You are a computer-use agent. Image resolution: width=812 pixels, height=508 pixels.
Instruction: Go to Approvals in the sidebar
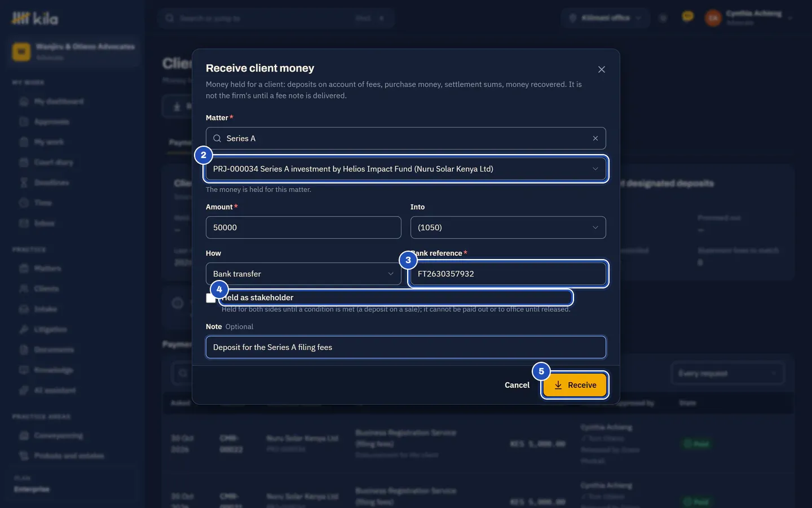(52, 122)
